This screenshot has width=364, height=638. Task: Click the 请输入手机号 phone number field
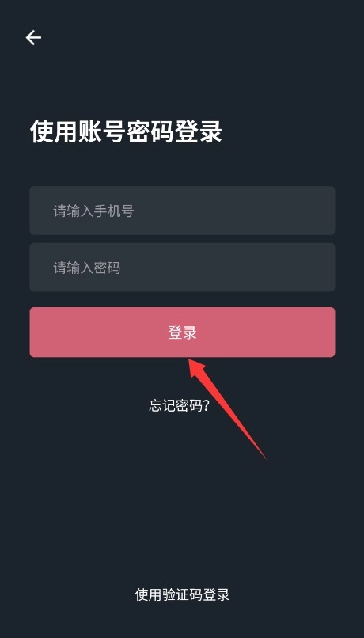(182, 211)
